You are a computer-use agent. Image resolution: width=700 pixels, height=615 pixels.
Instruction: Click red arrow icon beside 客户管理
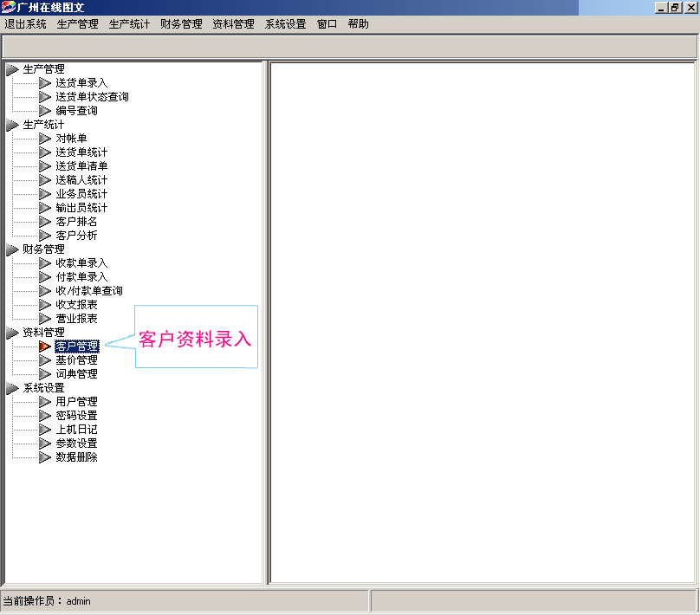[45, 346]
